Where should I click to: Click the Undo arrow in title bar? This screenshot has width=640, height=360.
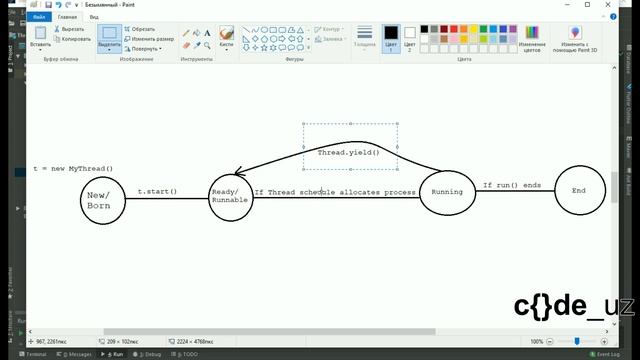pyautogui.click(x=58, y=5)
